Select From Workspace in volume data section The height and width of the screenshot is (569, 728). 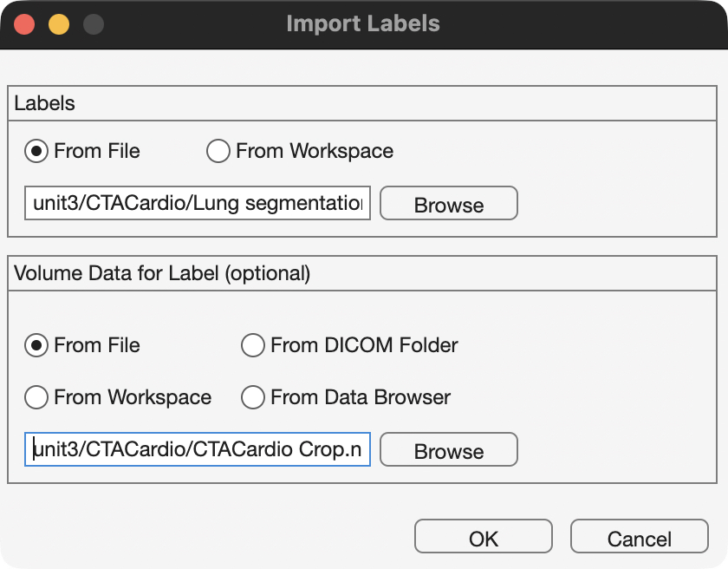tap(36, 397)
